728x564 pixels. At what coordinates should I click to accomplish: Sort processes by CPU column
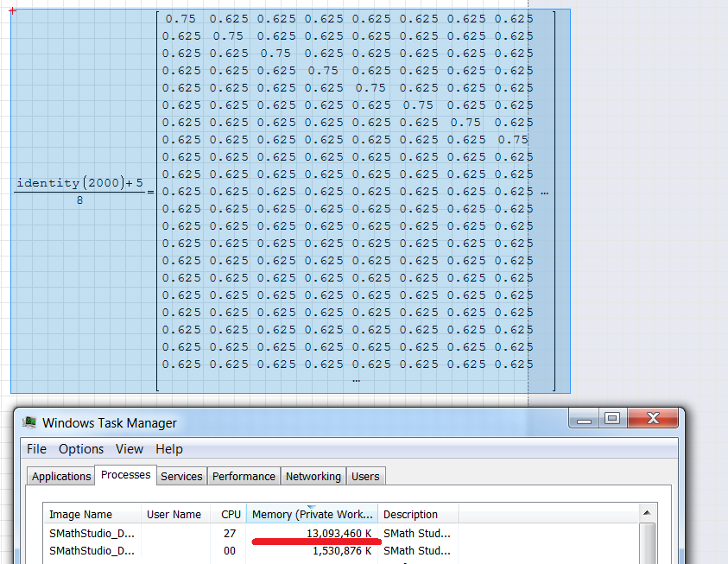coord(231,514)
